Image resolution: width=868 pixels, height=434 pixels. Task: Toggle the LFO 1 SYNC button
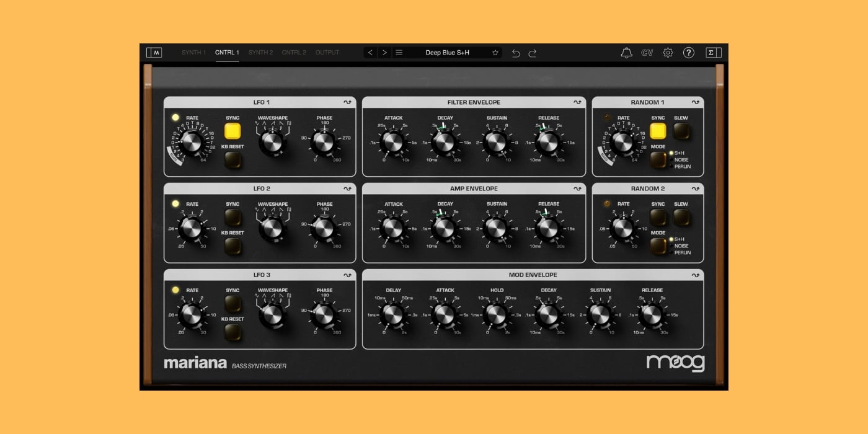(232, 131)
